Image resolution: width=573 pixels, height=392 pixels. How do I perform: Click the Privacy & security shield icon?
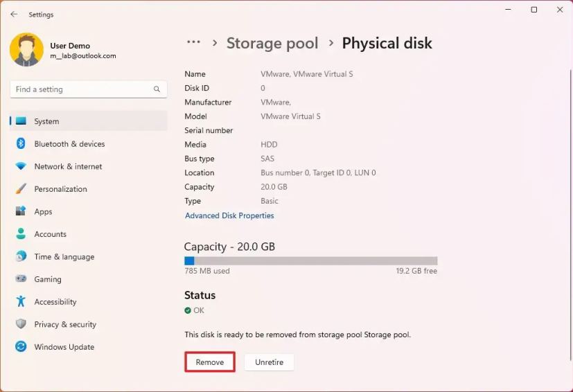coord(21,324)
